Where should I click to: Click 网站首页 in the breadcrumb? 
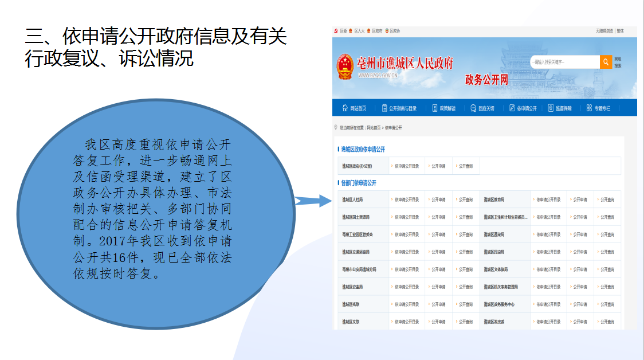click(x=374, y=128)
